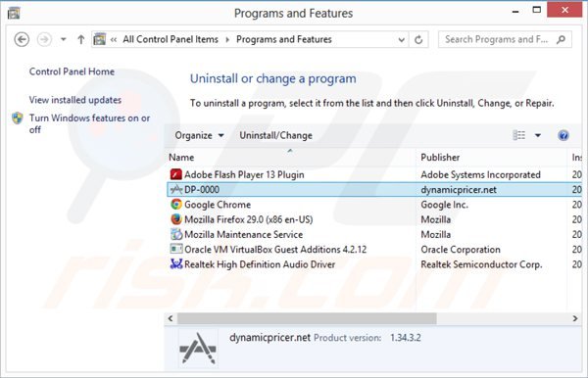The width and height of the screenshot is (588, 378).
Task: Click the Programs and Features title bar icon
Action: click(14, 13)
